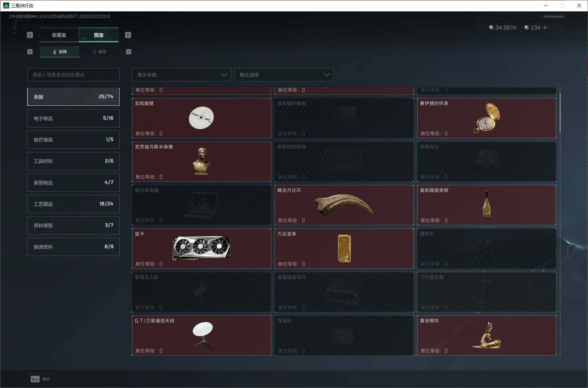
Task: Select the locked 摄影机 card
Action: [x=487, y=248]
